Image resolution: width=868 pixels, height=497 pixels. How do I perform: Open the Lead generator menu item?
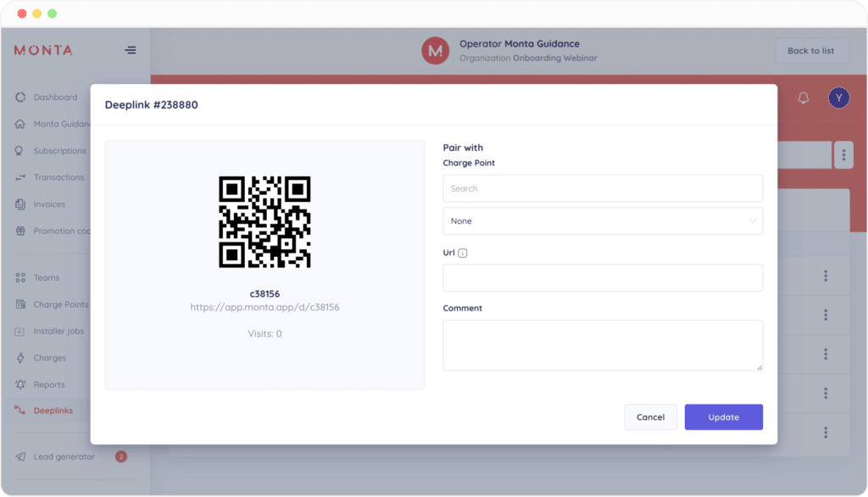(64, 456)
